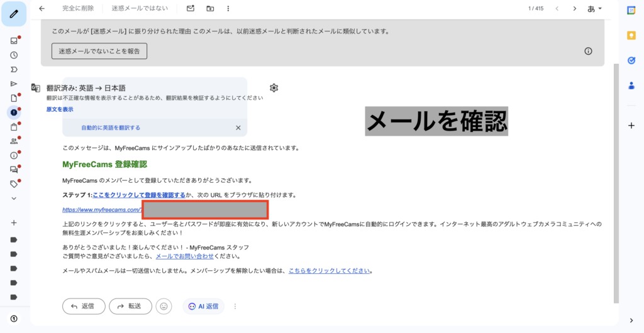Click the vertical scrollbar of the message
The height and width of the screenshot is (333, 644).
tap(616, 183)
